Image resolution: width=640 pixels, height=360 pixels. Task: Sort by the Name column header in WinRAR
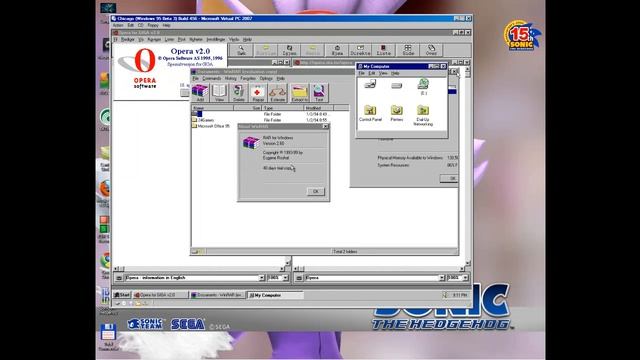coord(213,108)
